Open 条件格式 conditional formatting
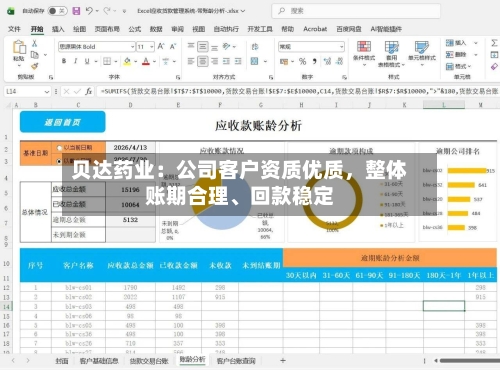 click(x=364, y=53)
